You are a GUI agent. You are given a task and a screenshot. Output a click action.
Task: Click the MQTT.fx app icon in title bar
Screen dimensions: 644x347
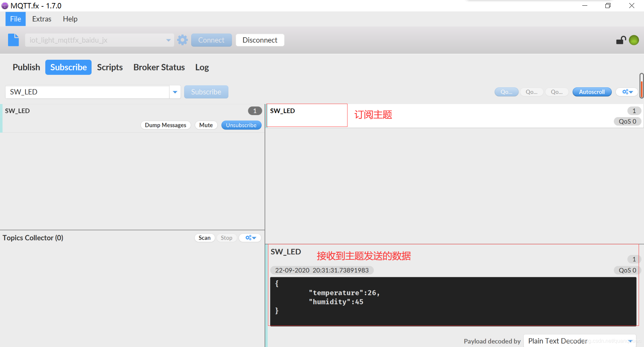click(x=5, y=6)
